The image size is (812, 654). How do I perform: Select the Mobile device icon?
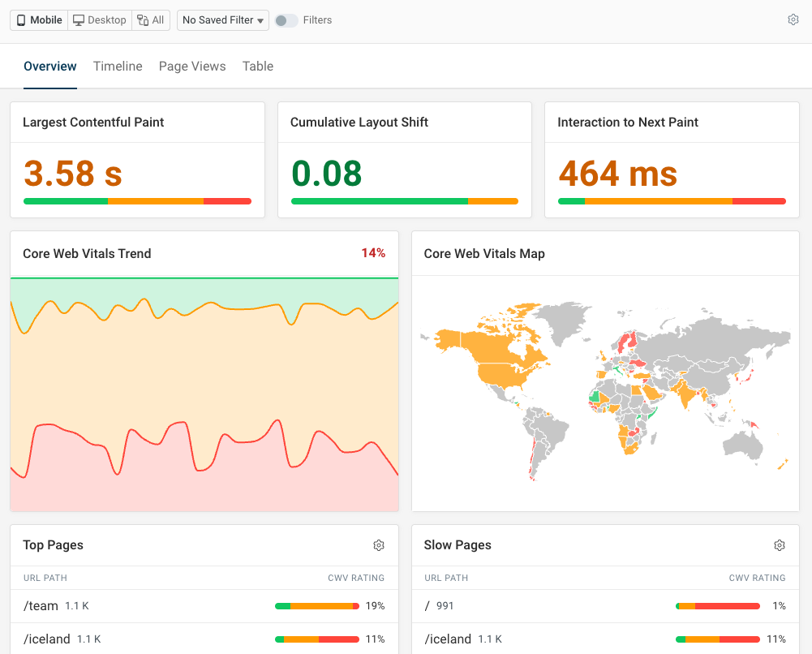tap(20, 19)
